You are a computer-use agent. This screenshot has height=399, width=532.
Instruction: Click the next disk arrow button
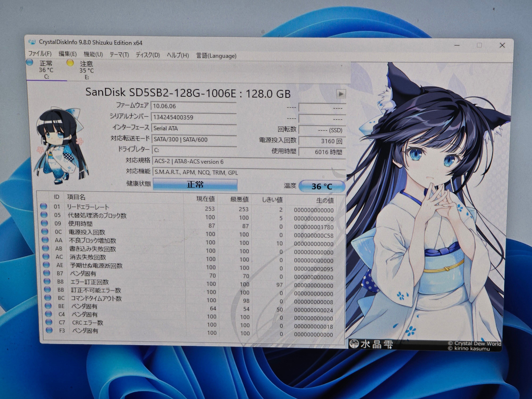pyautogui.click(x=341, y=94)
